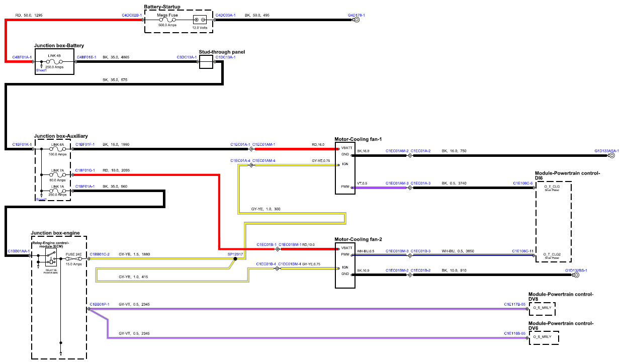This screenshot has width=623, height=364.
Task: Click connector label C1BB01P-1
Action: (x=100, y=304)
